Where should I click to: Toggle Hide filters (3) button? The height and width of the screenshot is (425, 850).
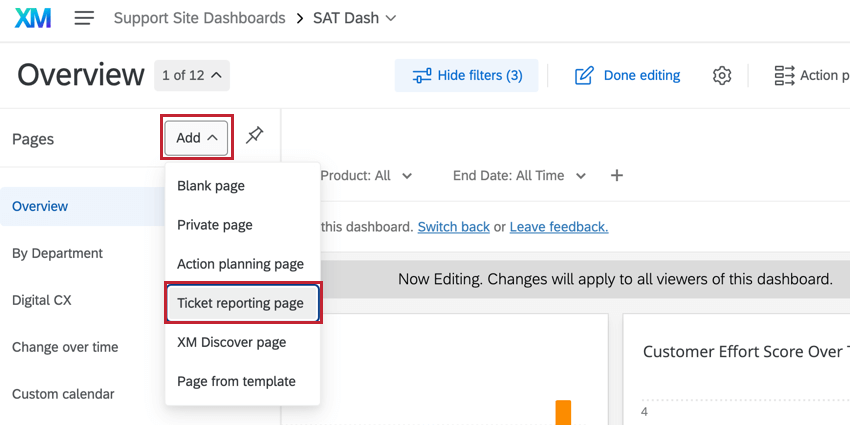(467, 75)
